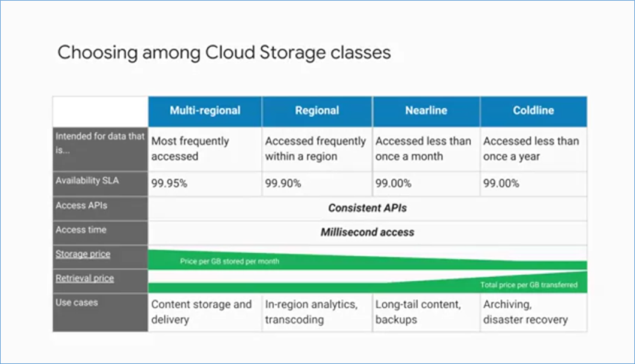Click the 'Consistent APIs' text
Image resolution: width=635 pixels, height=364 pixels.
click(367, 208)
